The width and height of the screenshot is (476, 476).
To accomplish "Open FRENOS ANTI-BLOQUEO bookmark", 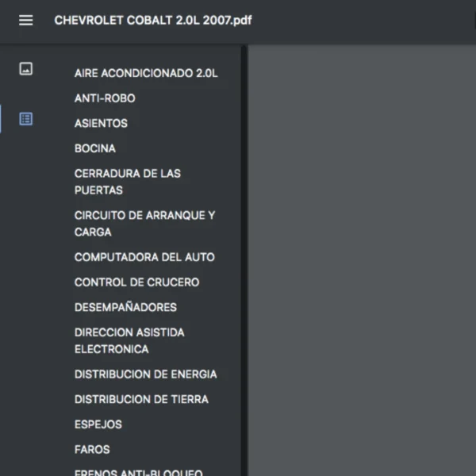I will pyautogui.click(x=138, y=472).
